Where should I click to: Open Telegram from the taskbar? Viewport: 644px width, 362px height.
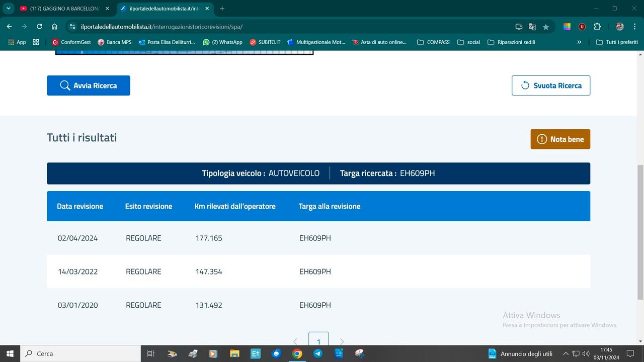[318, 353]
